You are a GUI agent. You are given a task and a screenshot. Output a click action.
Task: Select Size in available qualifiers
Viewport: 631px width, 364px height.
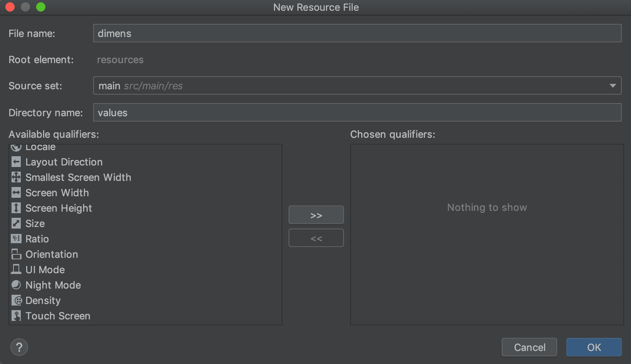tap(35, 224)
